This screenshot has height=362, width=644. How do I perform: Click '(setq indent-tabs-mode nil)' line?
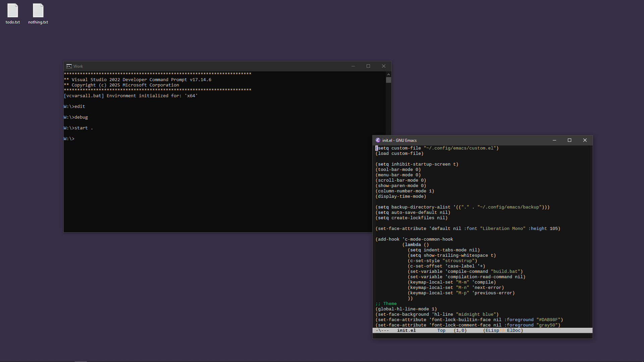[x=444, y=250]
